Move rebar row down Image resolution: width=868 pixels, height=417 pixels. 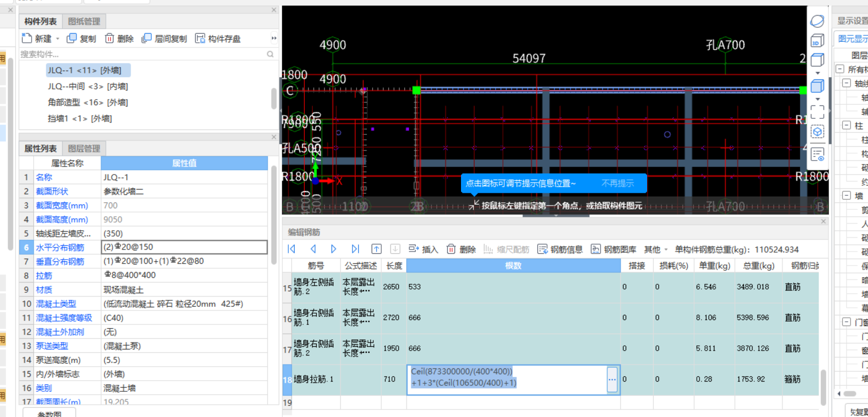[395, 249]
